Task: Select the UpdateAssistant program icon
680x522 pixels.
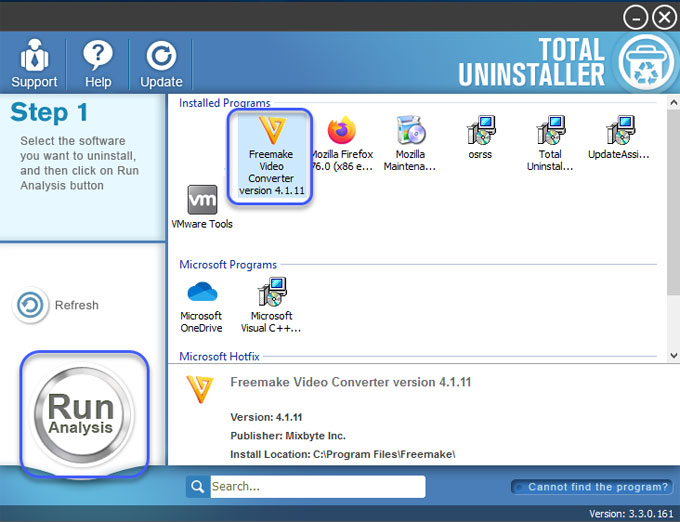Action: click(x=619, y=131)
